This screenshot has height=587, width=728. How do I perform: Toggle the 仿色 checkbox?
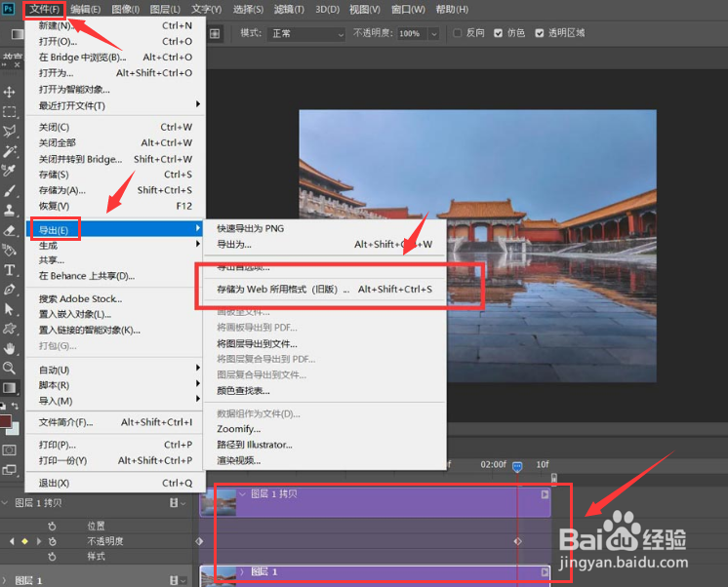pyautogui.click(x=498, y=33)
